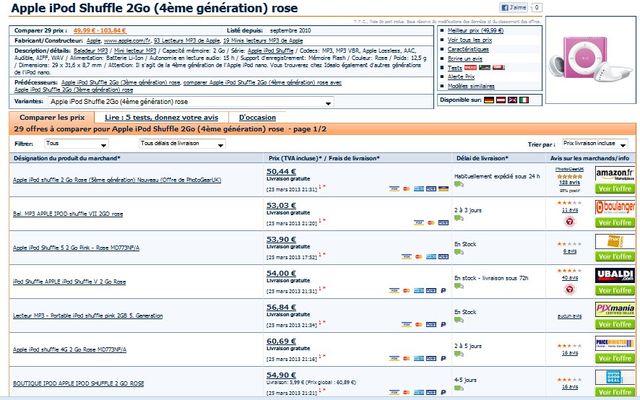Open the Caractéristiques link
The height and width of the screenshot is (400, 640).
tap(468, 49)
